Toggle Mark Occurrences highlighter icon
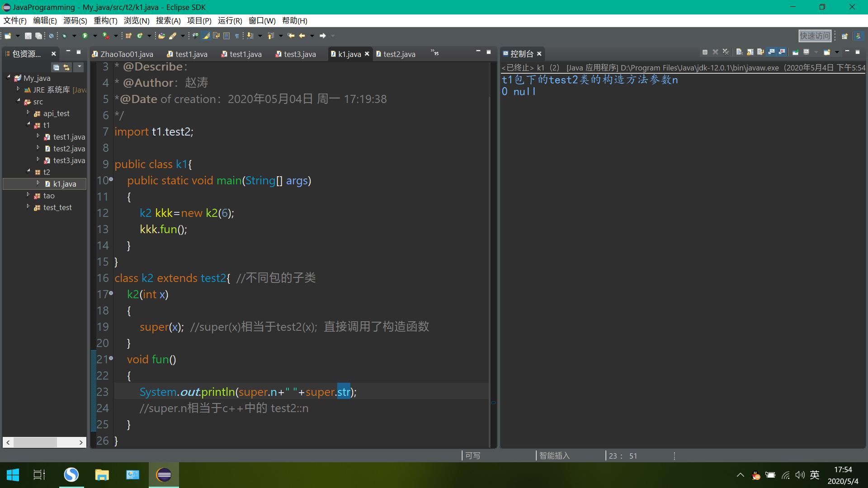 (206, 36)
